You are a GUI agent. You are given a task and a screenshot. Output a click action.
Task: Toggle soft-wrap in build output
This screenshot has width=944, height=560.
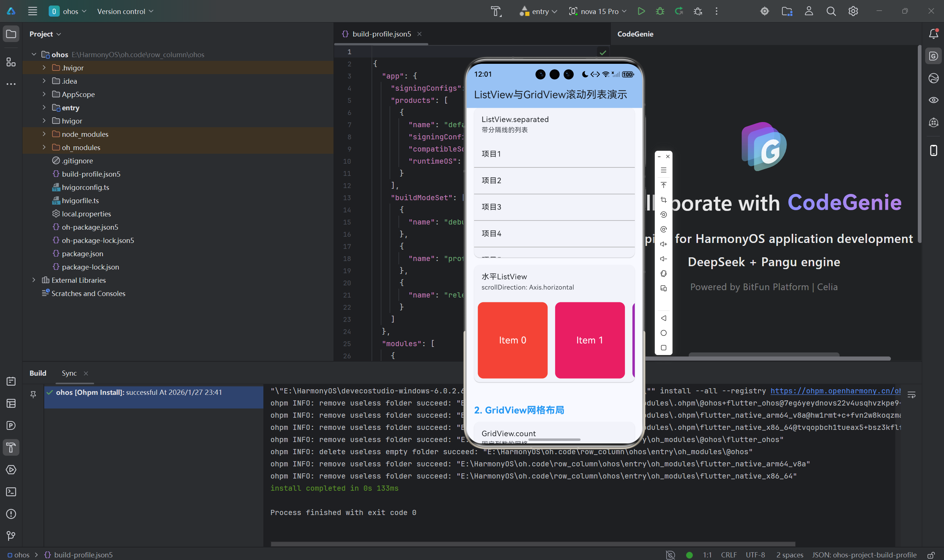coord(912,395)
